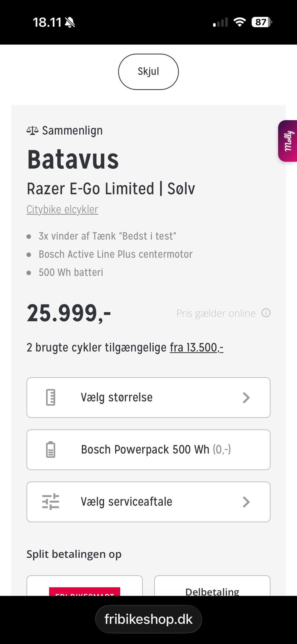Image resolution: width=297 pixels, height=644 pixels.
Task: Tap the silent mode bell icon
Action: pos(70,22)
